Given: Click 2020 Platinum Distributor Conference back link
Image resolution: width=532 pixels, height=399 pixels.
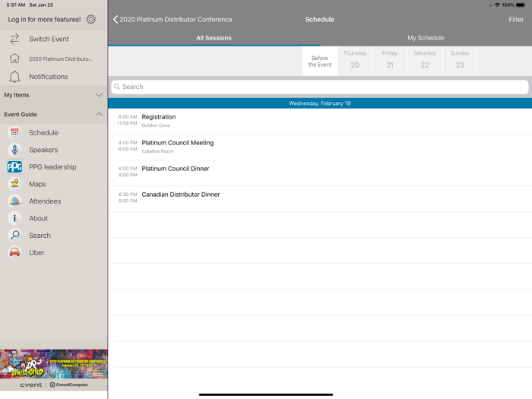Looking at the screenshot, I should [176, 19].
